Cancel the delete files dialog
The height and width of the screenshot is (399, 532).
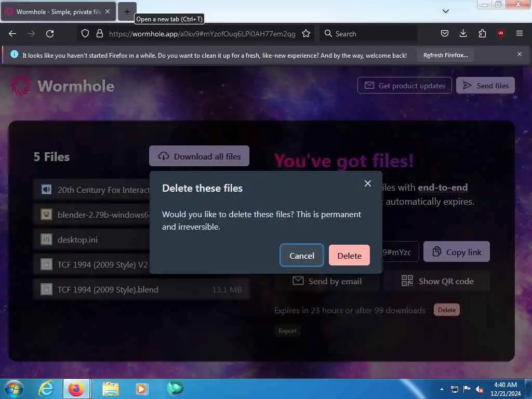302,256
